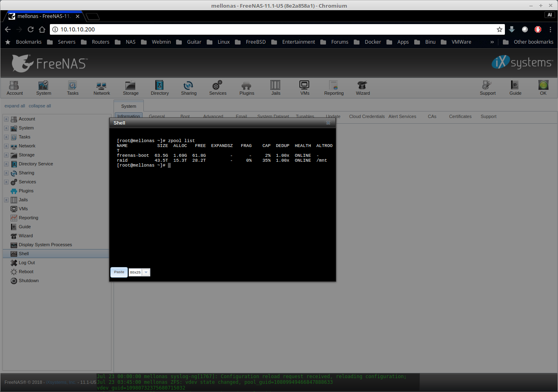Open the Guide toolbar icon
This screenshot has width=558, height=392.
515,88
